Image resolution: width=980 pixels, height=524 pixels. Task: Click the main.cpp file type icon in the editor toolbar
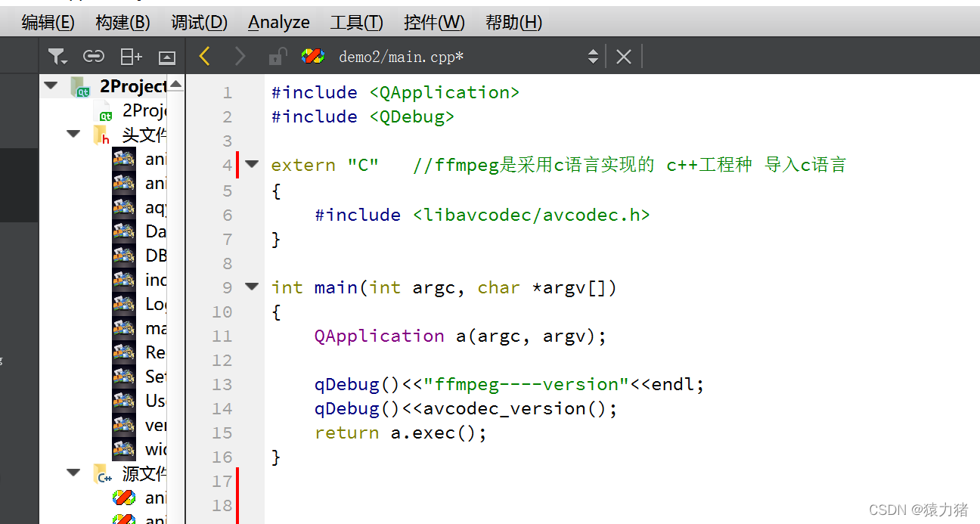point(312,56)
